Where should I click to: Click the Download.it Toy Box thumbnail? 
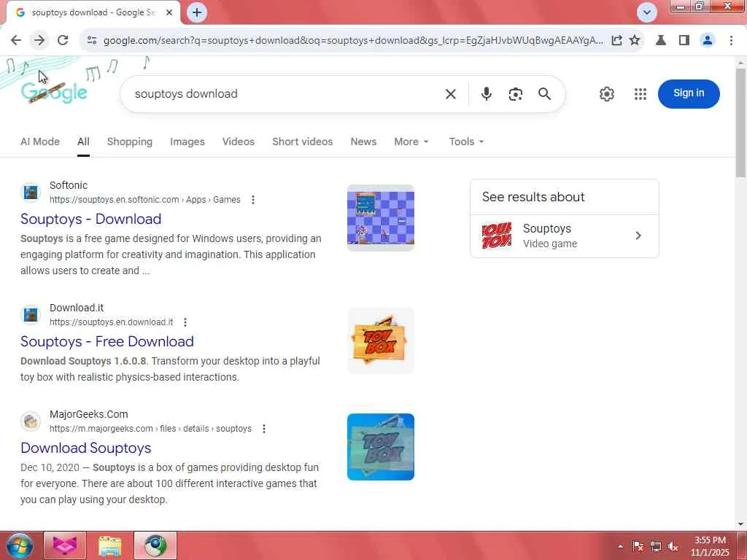(x=381, y=341)
